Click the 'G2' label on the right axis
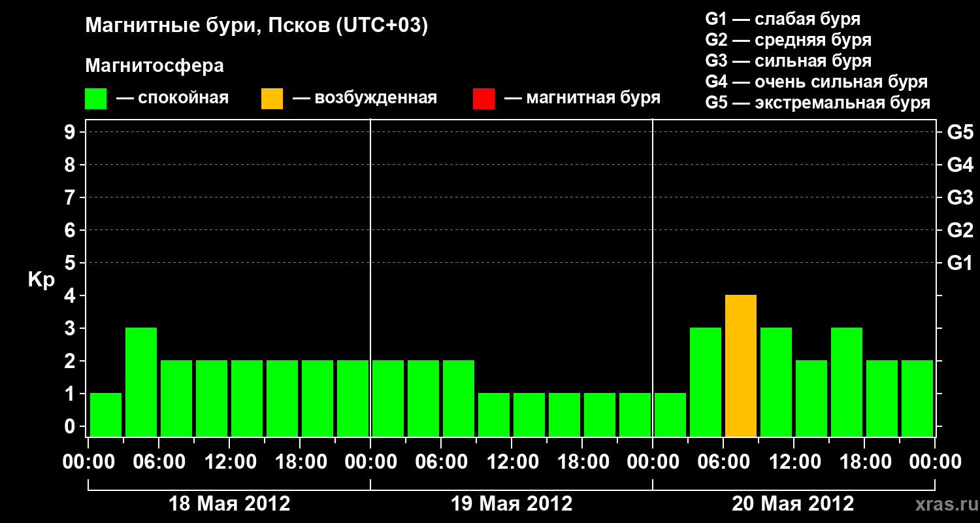 tap(960, 230)
